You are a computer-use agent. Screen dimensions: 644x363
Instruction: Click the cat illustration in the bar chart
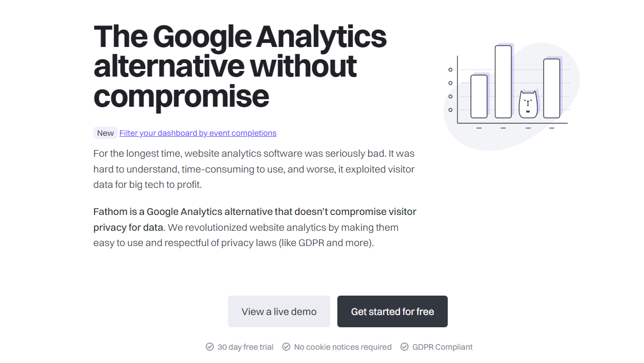[x=528, y=104]
